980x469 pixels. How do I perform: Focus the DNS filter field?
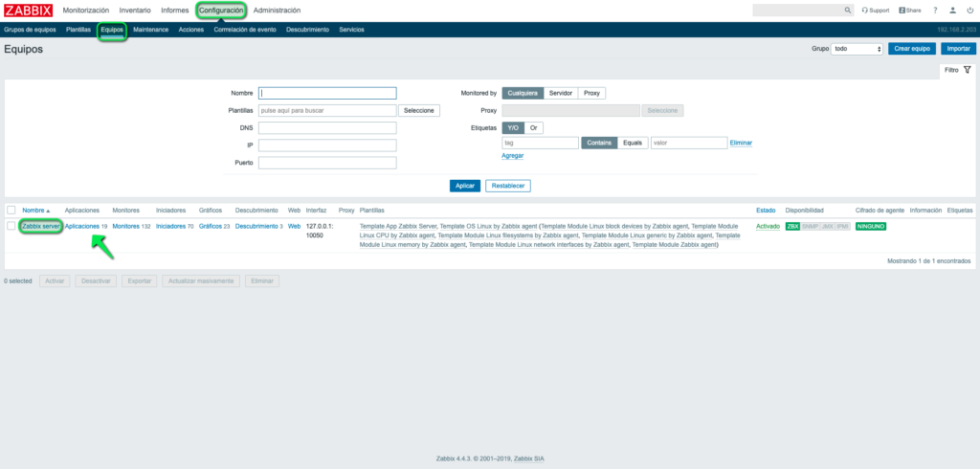pyautogui.click(x=327, y=127)
